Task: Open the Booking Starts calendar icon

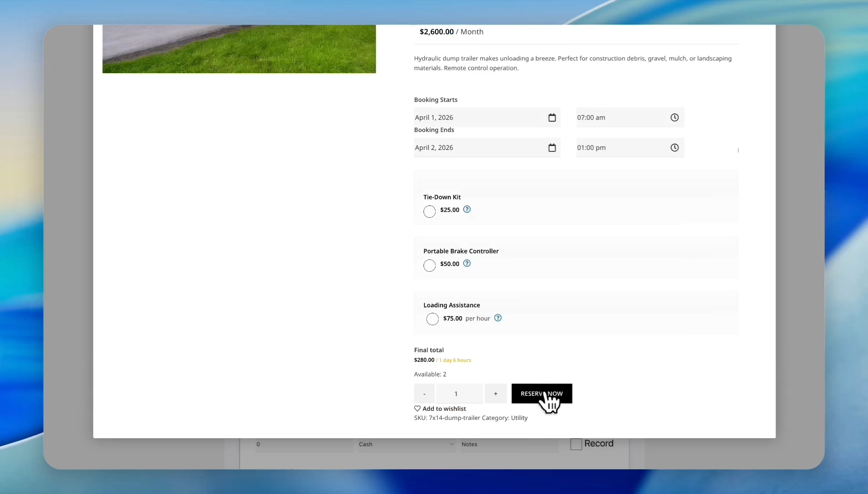Action: 552,118
